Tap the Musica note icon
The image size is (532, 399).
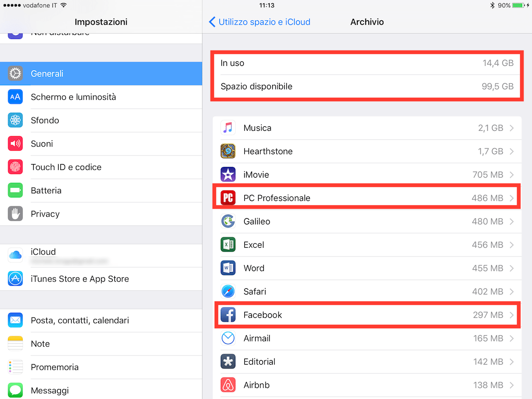click(228, 128)
